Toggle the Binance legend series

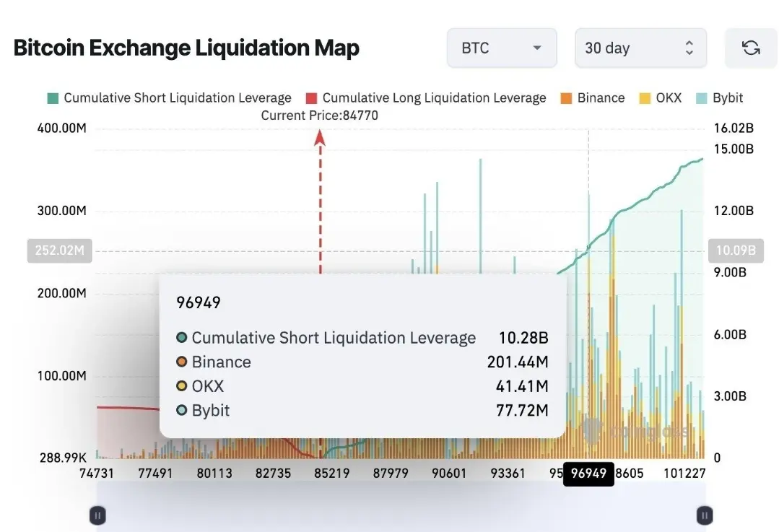[593, 98]
